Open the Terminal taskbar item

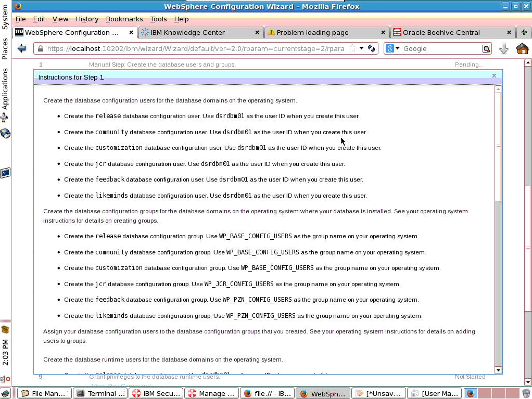click(100, 393)
